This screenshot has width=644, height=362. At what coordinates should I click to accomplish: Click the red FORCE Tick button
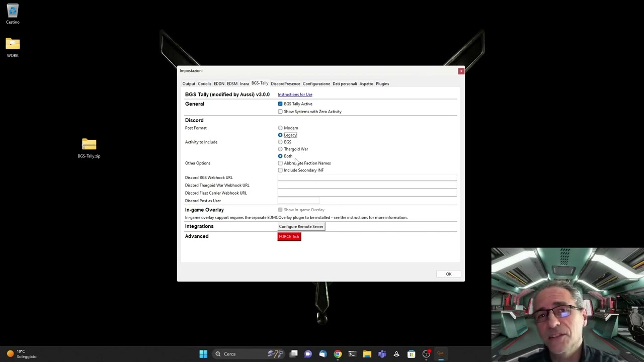click(289, 237)
